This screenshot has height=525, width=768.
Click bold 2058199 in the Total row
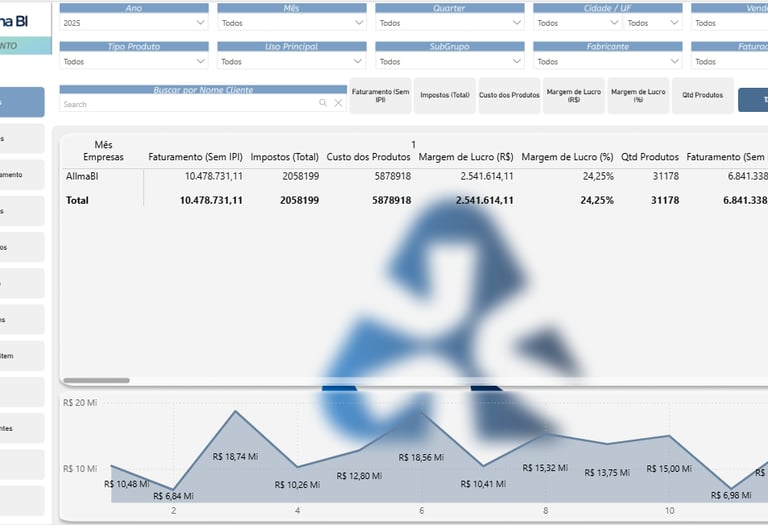coord(299,200)
